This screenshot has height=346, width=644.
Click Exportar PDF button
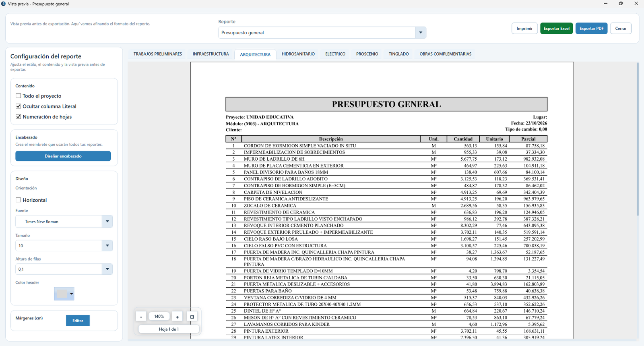[x=591, y=29]
